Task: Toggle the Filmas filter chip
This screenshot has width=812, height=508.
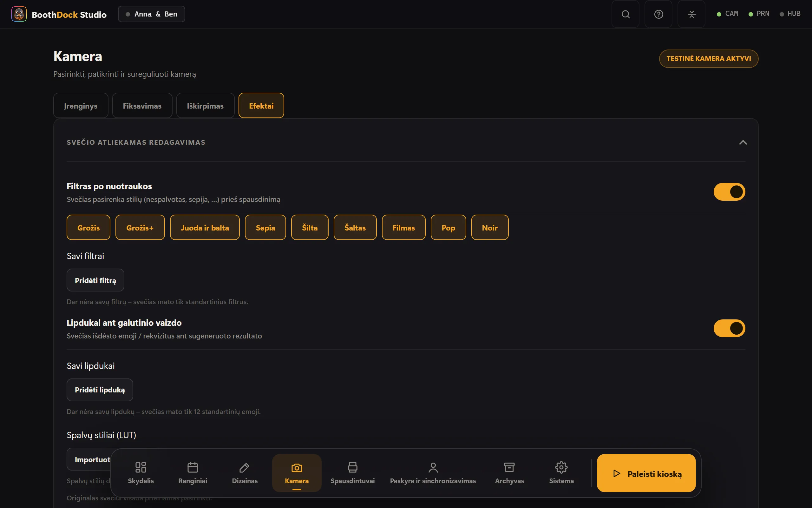Action: [404, 227]
